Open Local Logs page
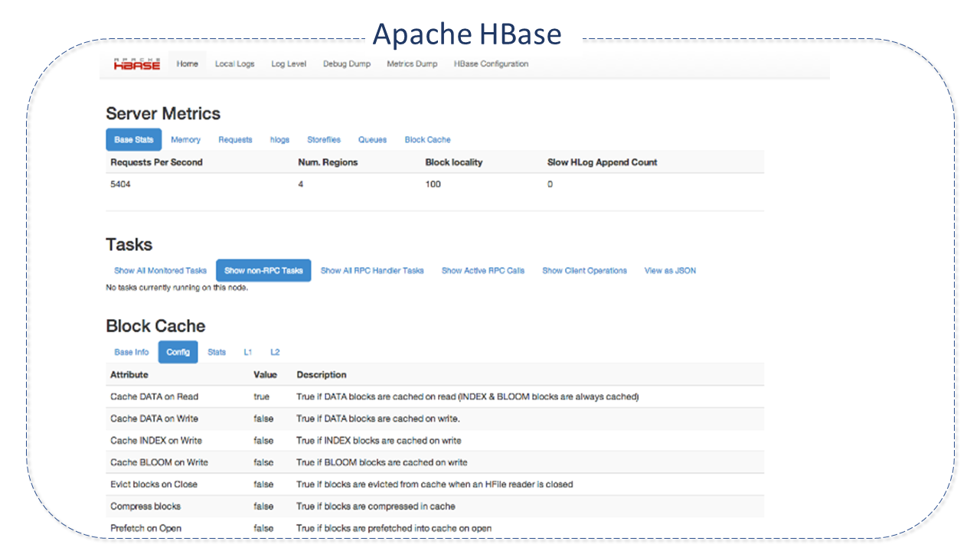Viewport: 980px width, 551px height. click(234, 64)
